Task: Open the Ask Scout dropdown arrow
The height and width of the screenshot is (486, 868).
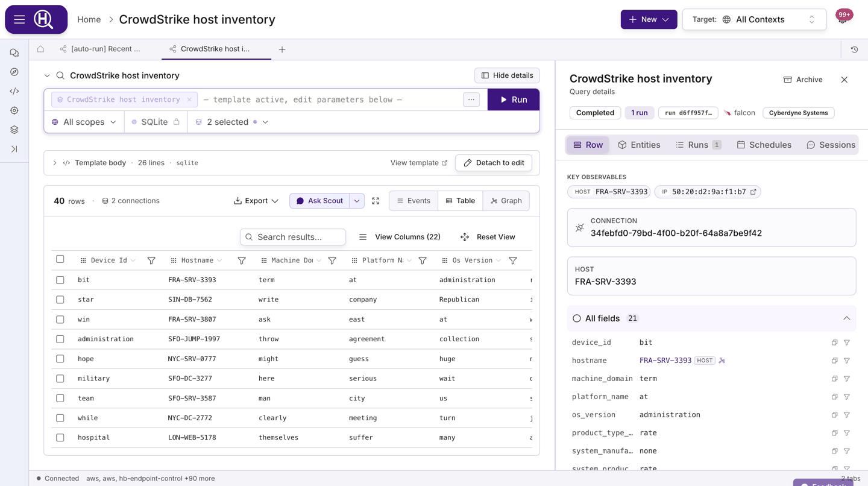Action: [357, 201]
